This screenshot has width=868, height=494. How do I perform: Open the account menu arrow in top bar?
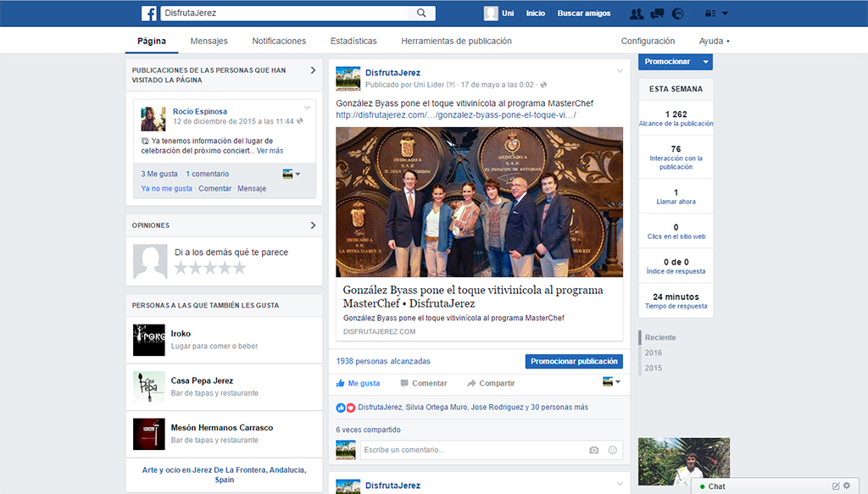(726, 14)
